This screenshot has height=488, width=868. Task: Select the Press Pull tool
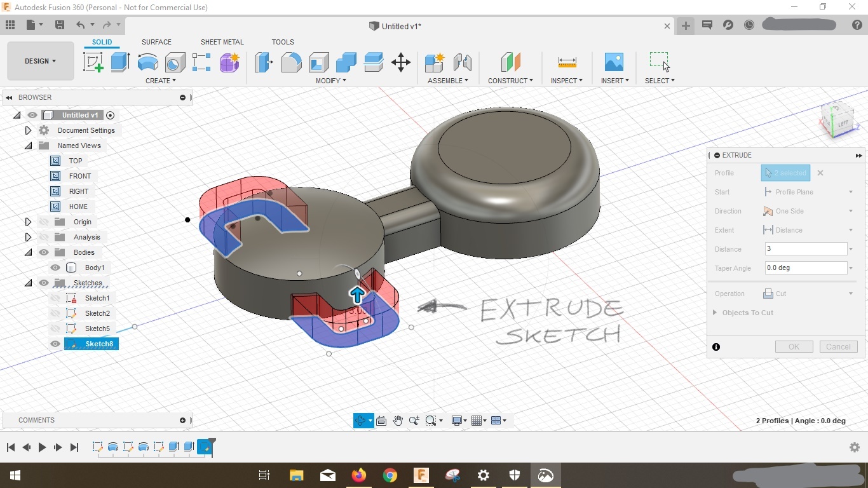pyautogui.click(x=264, y=62)
